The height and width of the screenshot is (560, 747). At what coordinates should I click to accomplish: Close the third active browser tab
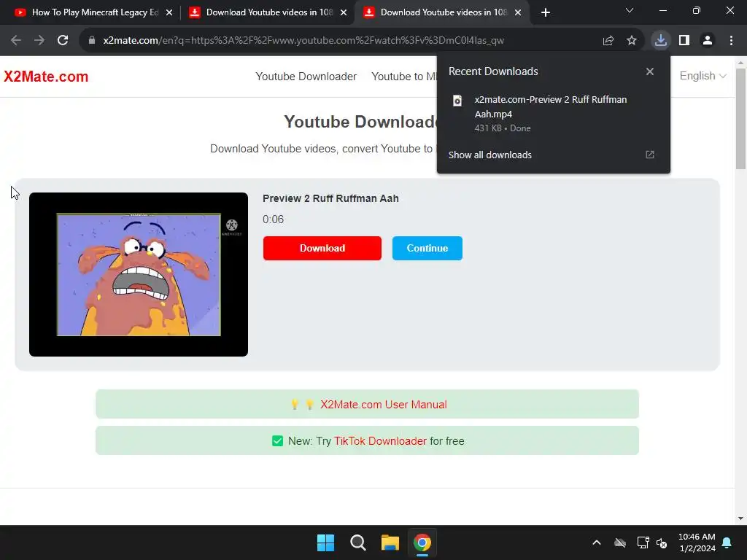pos(518,13)
